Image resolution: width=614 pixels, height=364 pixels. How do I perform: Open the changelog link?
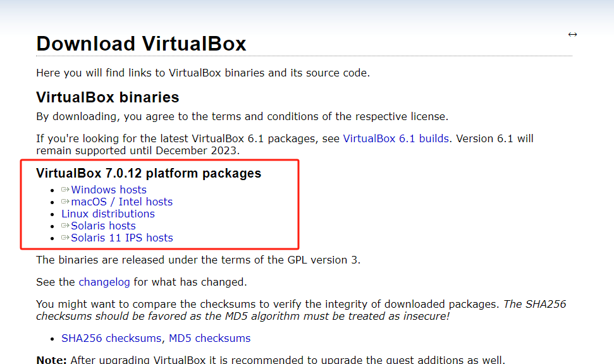click(104, 282)
